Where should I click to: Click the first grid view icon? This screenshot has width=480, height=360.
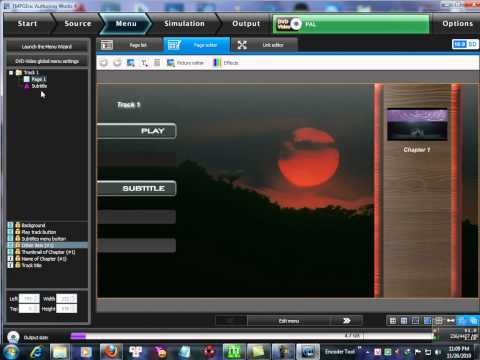coord(393,321)
